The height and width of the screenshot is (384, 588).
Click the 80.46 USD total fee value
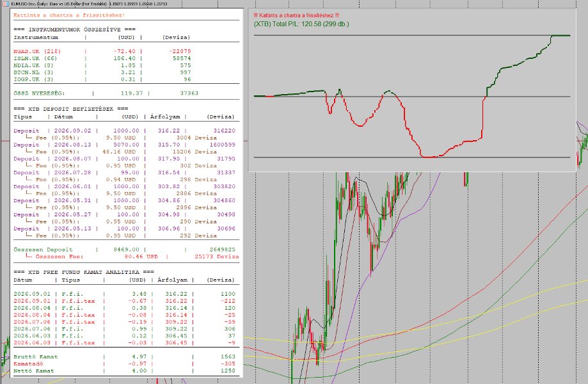(141, 257)
